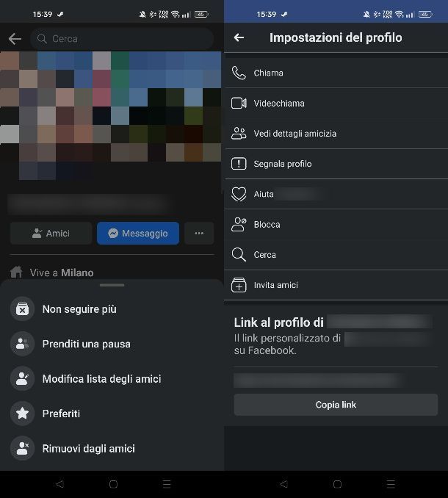Select Blocca
The height and width of the screenshot is (498, 448).
click(336, 225)
